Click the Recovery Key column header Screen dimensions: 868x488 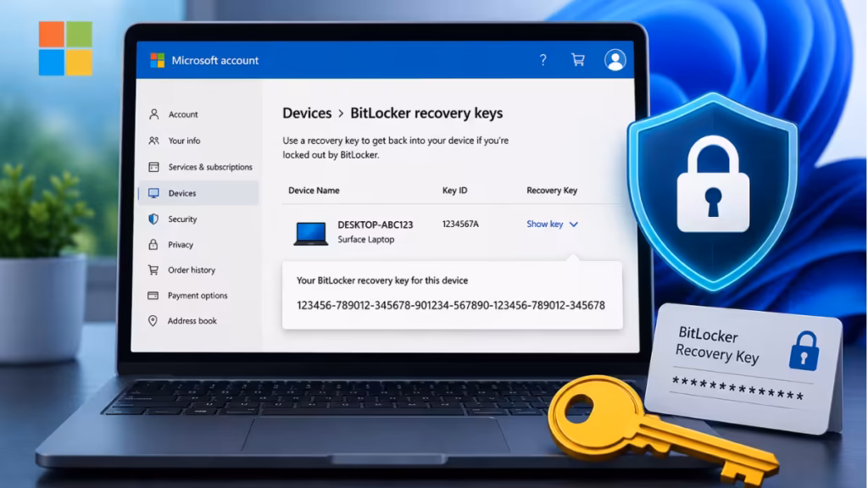(x=552, y=191)
